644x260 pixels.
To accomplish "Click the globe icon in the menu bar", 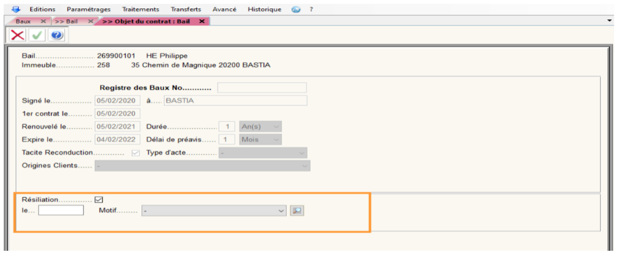I will pyautogui.click(x=296, y=10).
